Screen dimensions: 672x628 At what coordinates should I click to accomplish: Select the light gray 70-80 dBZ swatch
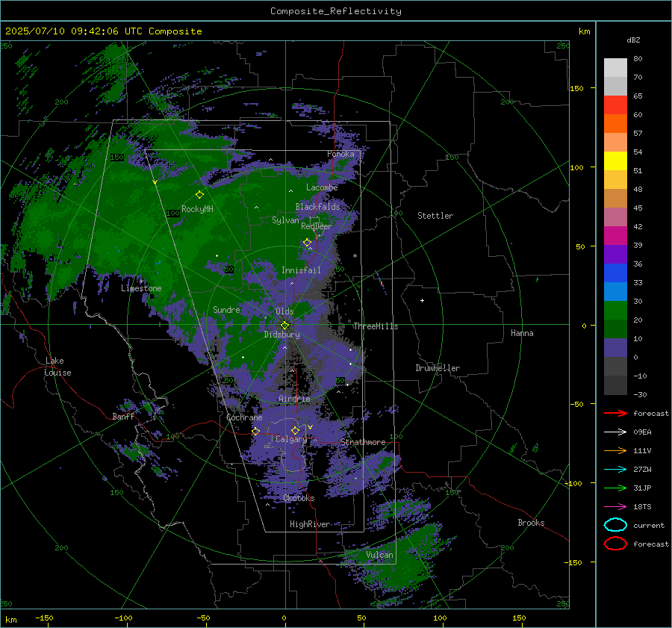point(615,68)
